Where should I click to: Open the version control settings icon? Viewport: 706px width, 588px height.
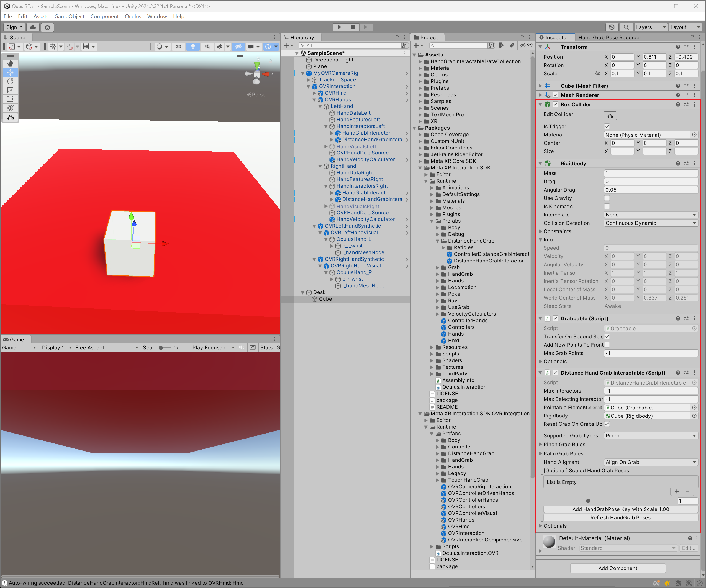tap(47, 27)
